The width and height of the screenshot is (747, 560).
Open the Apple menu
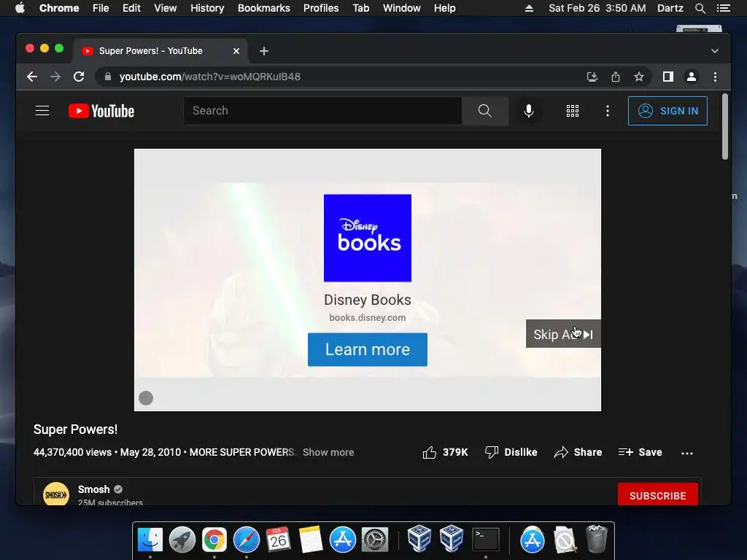pyautogui.click(x=20, y=8)
